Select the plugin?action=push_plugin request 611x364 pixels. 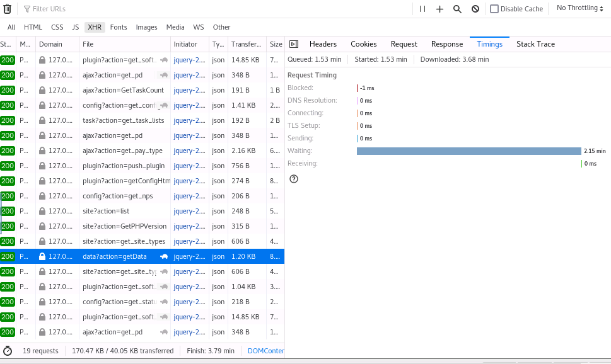coord(143,166)
